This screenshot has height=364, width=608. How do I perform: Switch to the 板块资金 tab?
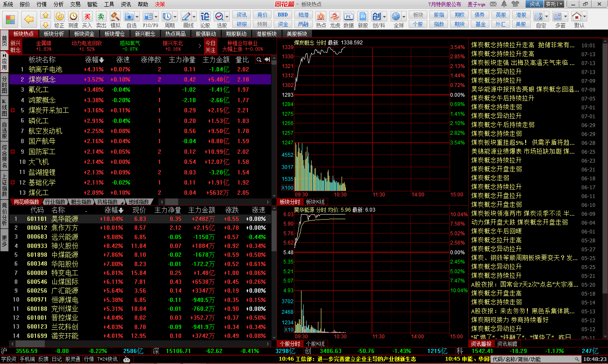[x=84, y=34]
